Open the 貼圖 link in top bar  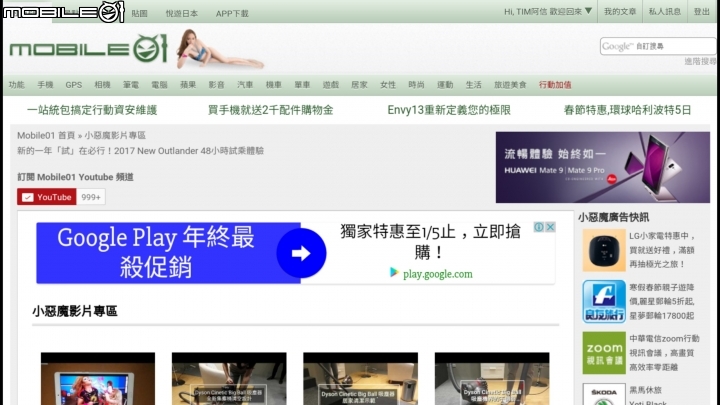[x=140, y=14]
